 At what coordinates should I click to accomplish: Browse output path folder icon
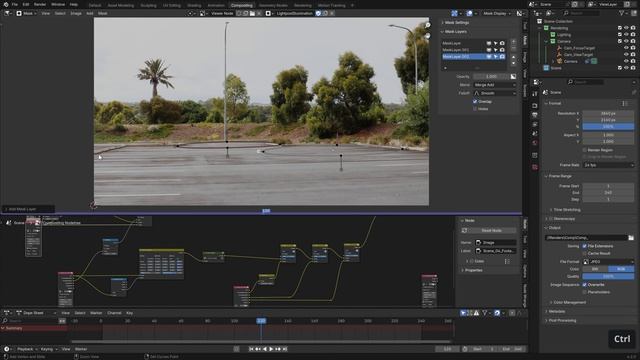631,238
